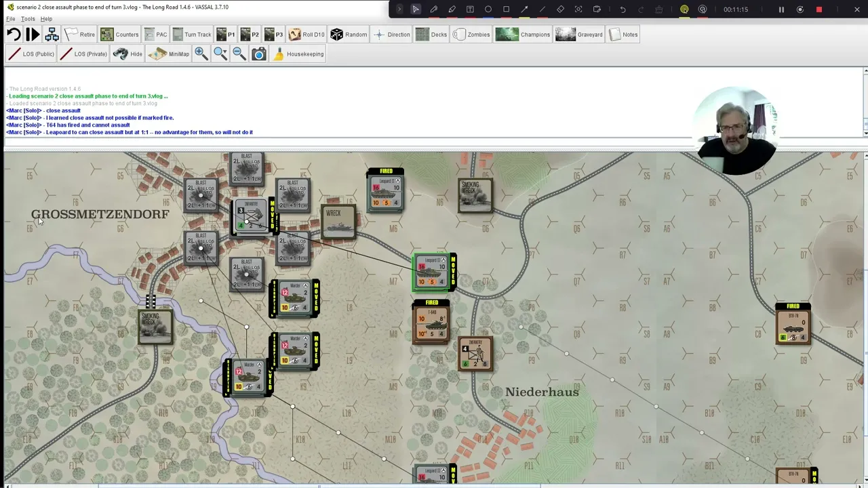The width and height of the screenshot is (868, 488).
Task: Select the T-64B counter marked FIRED
Action: (431, 322)
